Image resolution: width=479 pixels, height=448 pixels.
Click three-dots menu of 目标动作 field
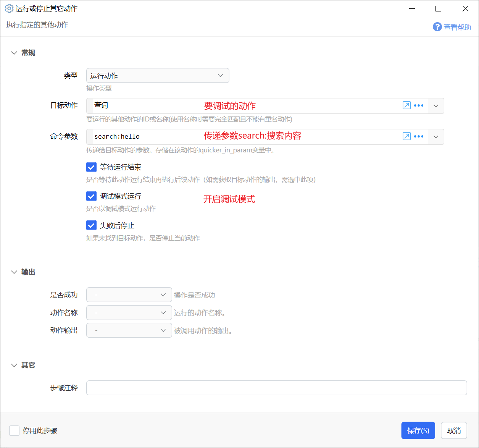click(419, 105)
